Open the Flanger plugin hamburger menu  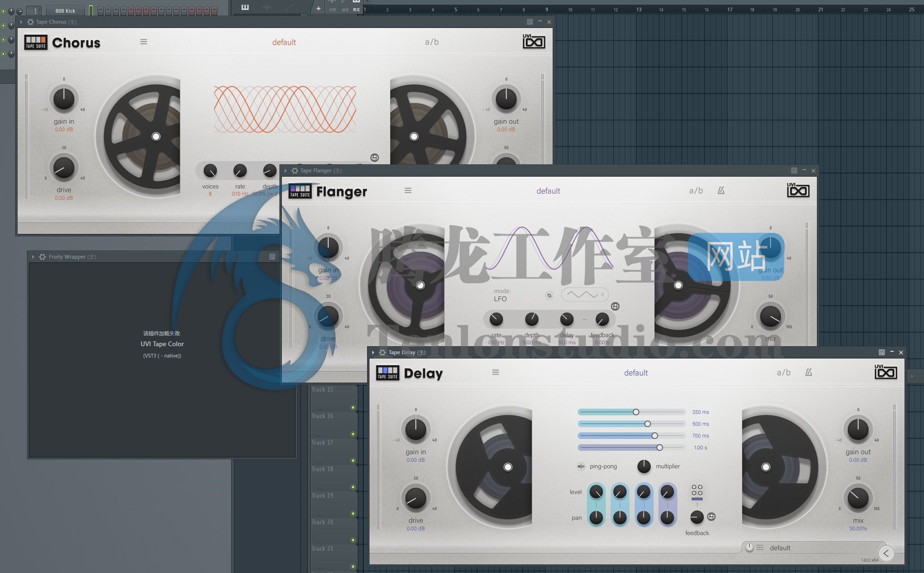click(x=408, y=190)
